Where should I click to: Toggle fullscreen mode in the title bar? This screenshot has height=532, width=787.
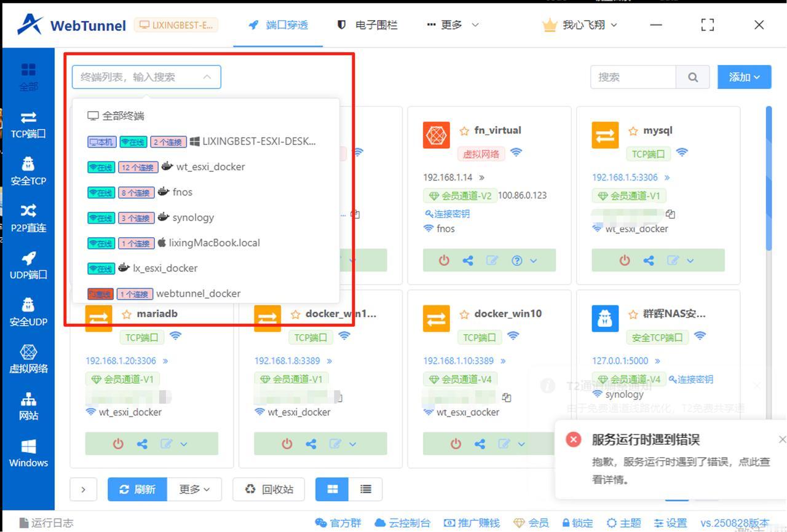pyautogui.click(x=708, y=25)
